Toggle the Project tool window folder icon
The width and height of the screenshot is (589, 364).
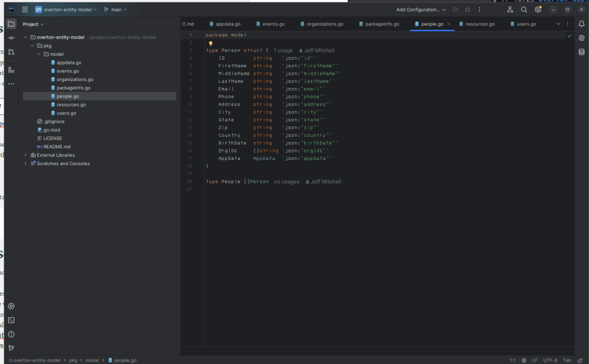point(11,24)
